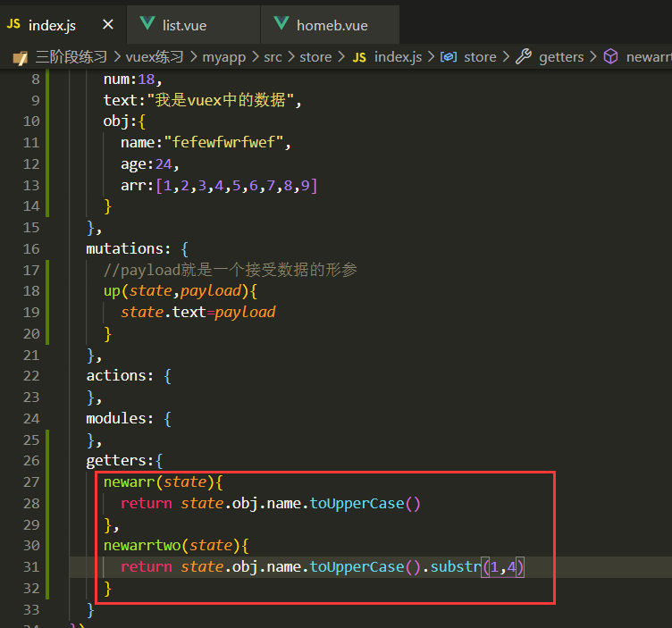Place cursor on getters: line 26
Image resolution: width=672 pixels, height=628 pixels.
124,461
